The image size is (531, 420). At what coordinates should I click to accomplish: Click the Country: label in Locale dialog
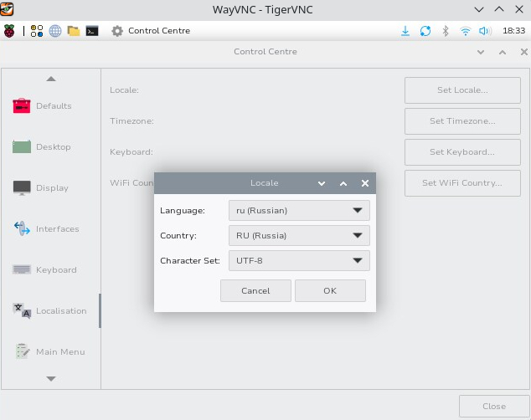click(178, 235)
